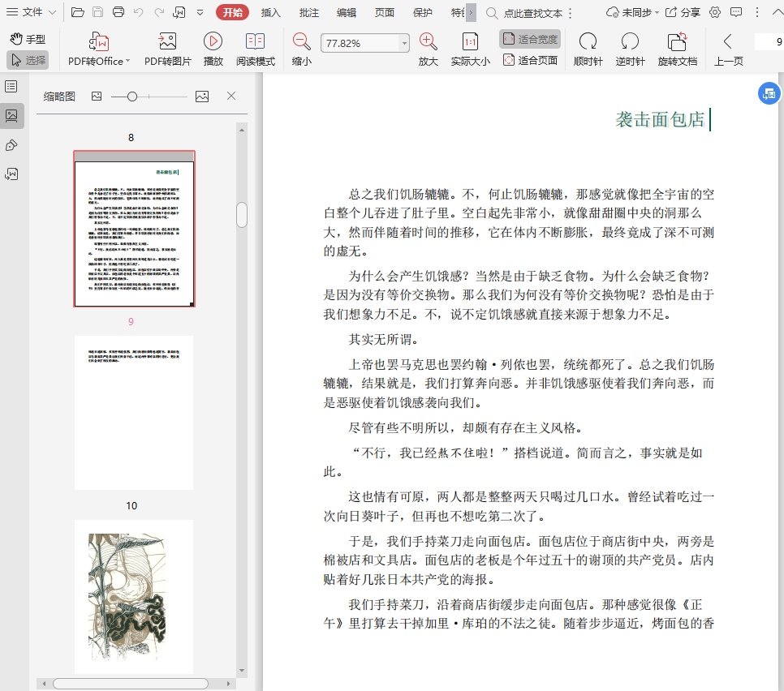
Task: Select page 10 thumbnail with illustration
Action: point(133,596)
